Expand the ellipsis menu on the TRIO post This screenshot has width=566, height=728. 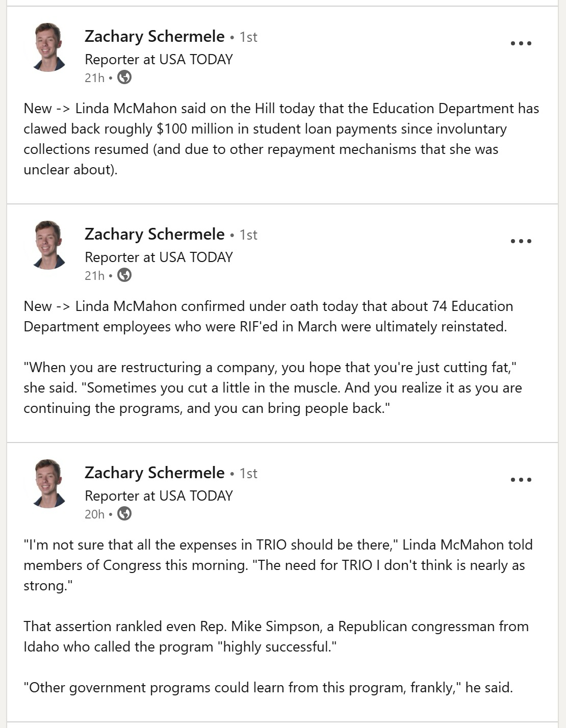tap(521, 480)
